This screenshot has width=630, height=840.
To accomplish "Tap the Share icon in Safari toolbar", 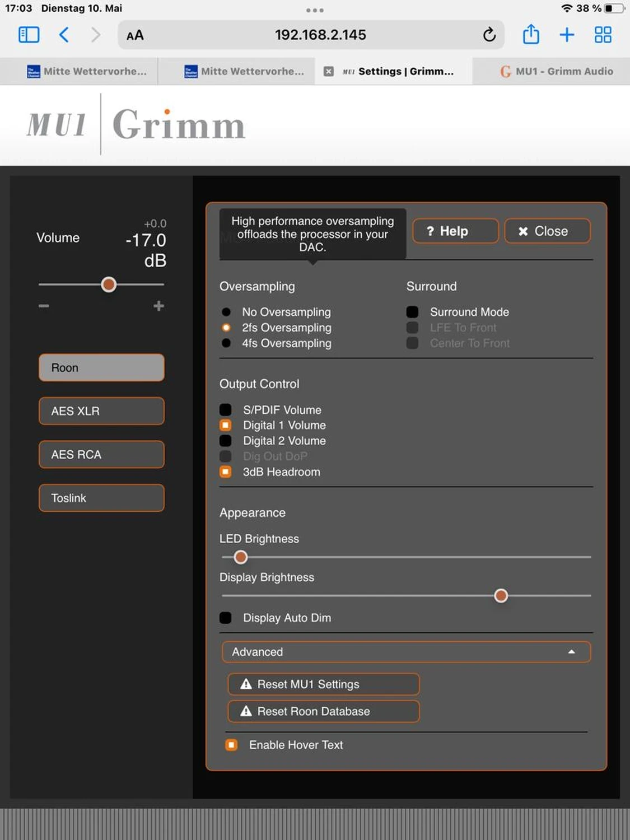I will (x=530, y=35).
